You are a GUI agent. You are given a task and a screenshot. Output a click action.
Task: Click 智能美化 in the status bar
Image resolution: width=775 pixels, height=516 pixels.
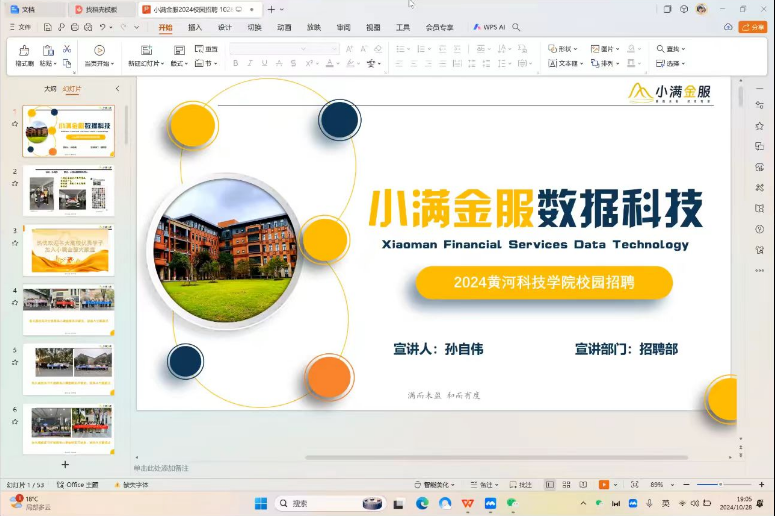coord(434,485)
